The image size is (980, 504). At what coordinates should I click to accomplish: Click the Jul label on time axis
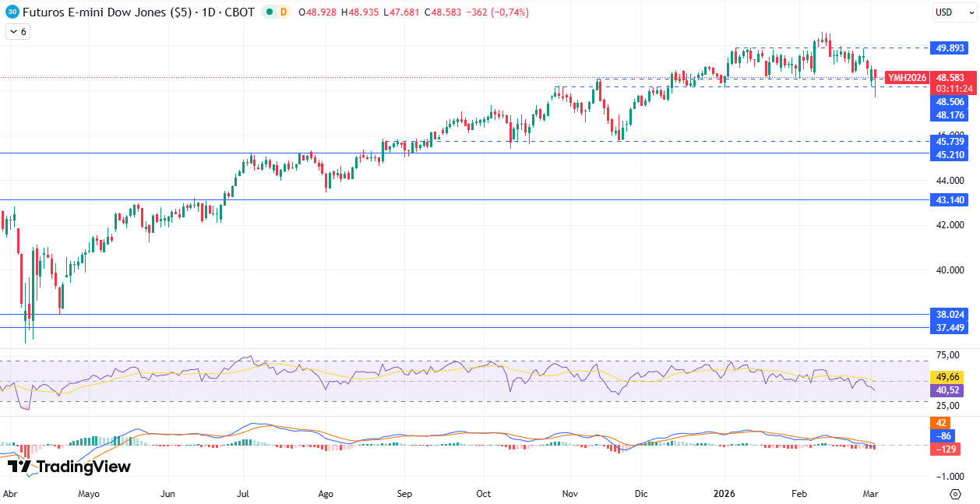click(243, 494)
